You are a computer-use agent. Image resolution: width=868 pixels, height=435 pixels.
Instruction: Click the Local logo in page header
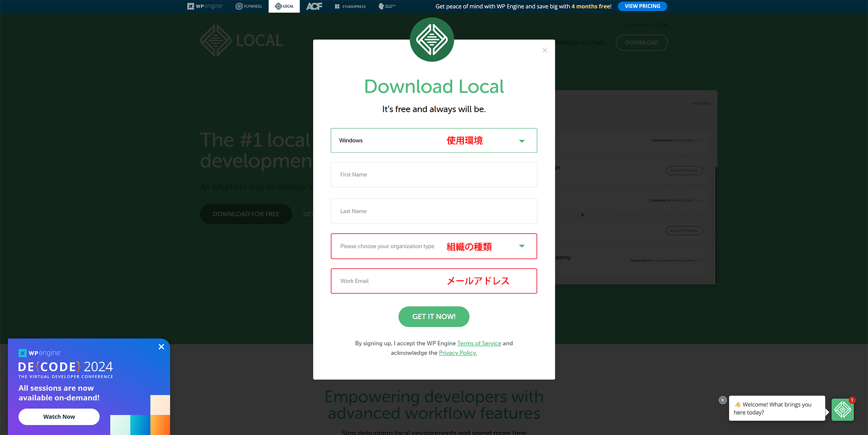(x=241, y=41)
